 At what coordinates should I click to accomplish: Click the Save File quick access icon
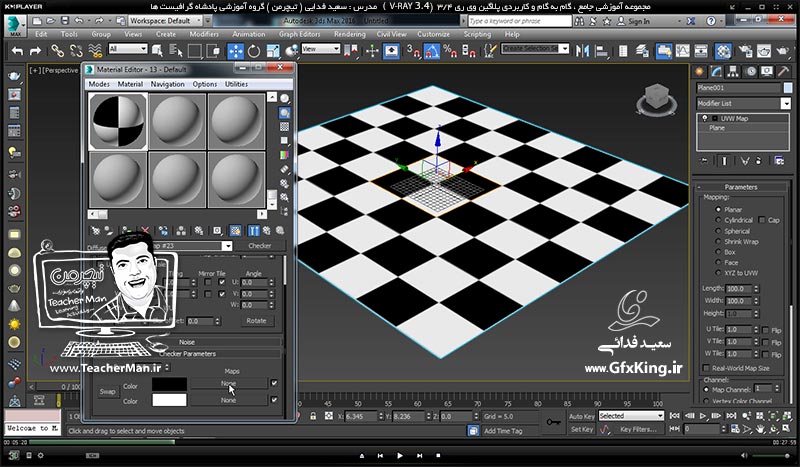65,21
